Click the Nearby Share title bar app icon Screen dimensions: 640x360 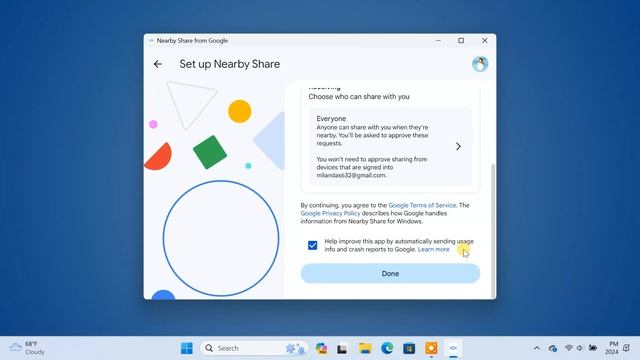151,41
